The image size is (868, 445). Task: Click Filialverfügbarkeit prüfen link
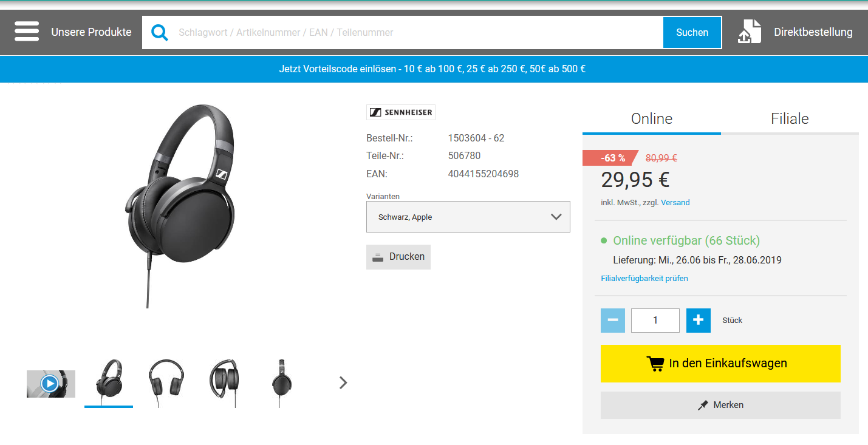coord(644,279)
